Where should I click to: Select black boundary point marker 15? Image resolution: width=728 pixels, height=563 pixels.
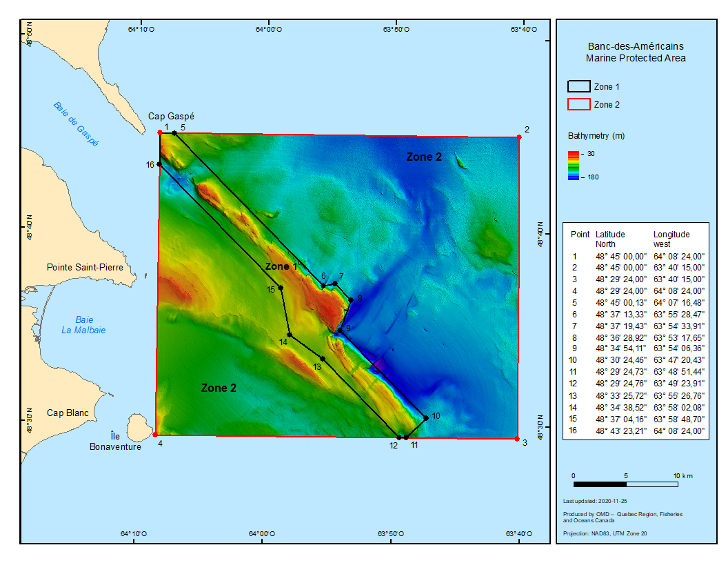[281, 288]
